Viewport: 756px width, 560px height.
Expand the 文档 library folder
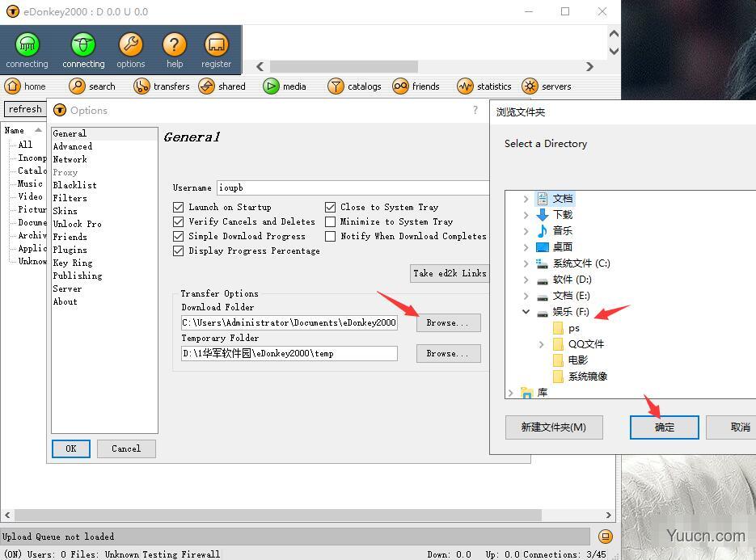coord(526,199)
